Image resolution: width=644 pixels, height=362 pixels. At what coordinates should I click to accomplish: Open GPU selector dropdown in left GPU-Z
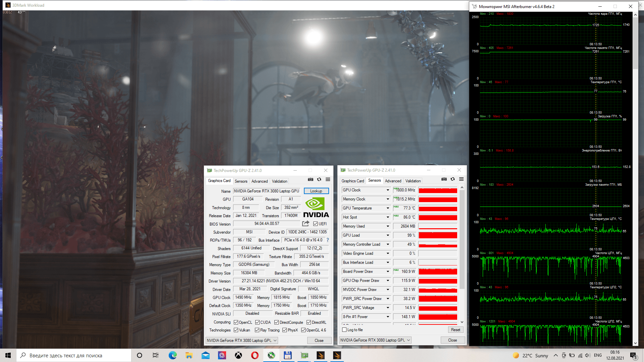[241, 341]
